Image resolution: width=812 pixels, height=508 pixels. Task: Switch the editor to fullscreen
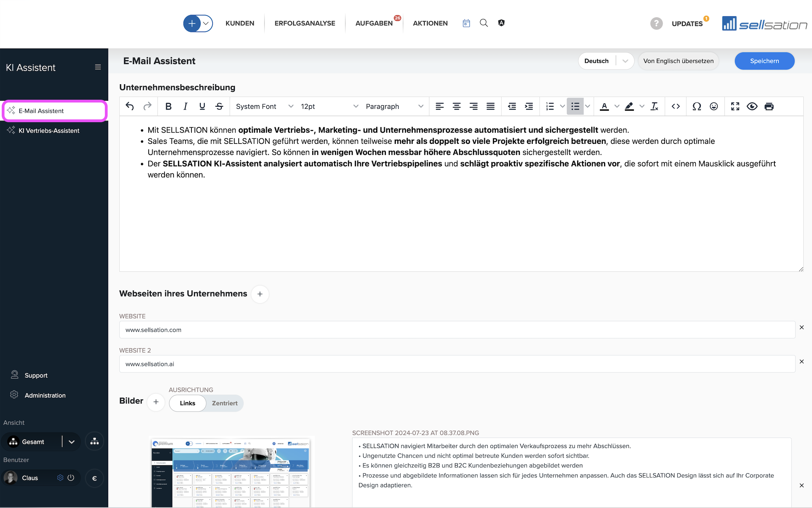(x=735, y=106)
